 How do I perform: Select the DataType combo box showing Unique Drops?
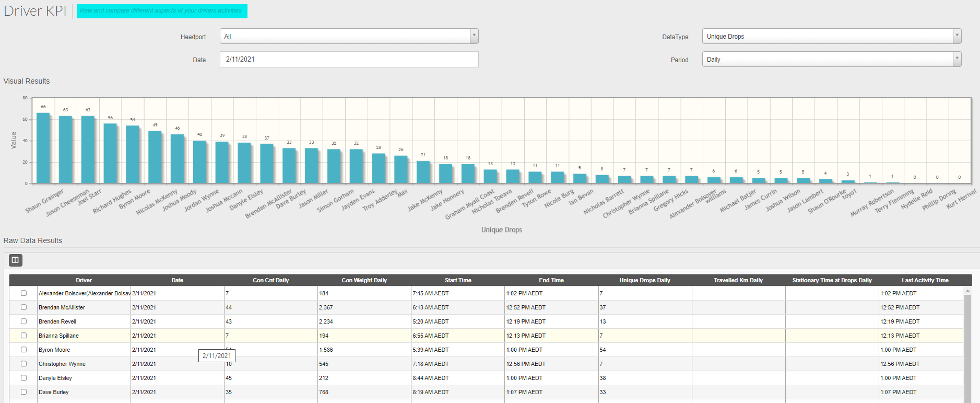click(832, 36)
